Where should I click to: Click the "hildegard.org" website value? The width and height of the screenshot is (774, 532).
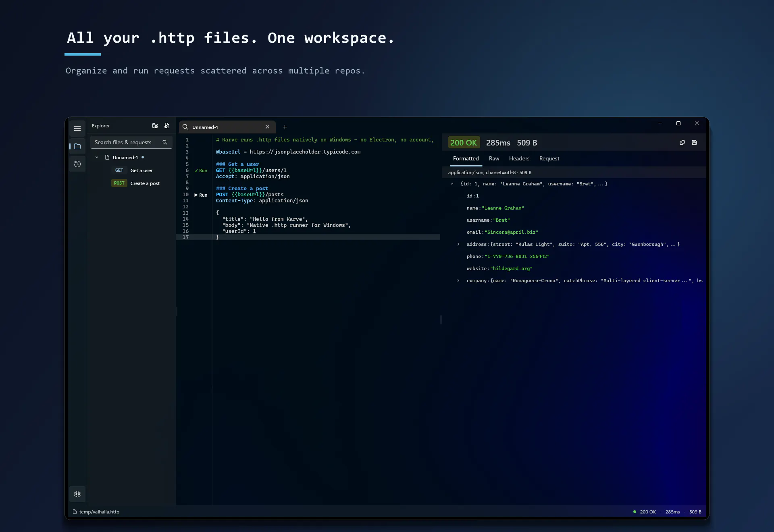tap(511, 268)
